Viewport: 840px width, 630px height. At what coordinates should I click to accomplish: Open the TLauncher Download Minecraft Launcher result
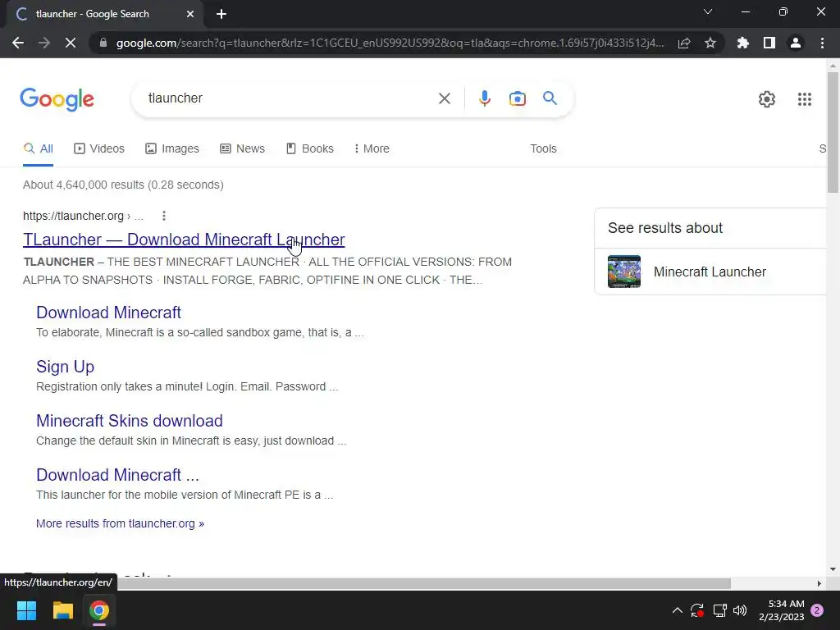[x=184, y=240]
